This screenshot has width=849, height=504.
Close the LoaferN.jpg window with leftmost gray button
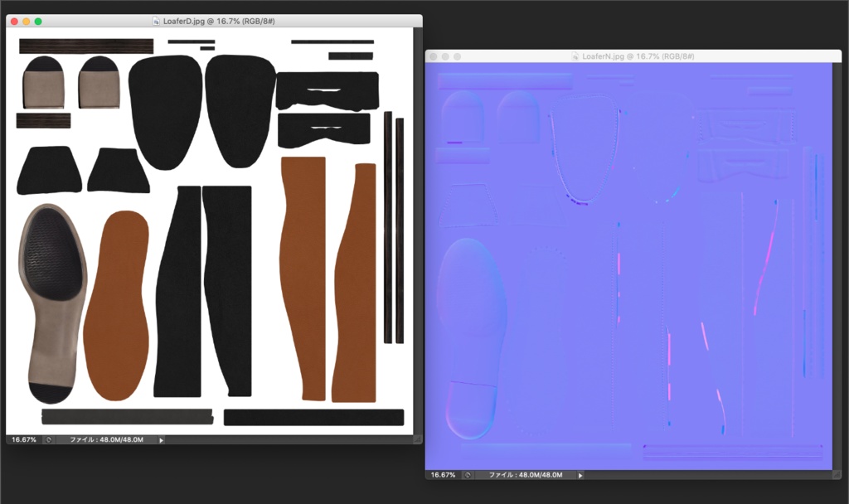[x=433, y=56]
